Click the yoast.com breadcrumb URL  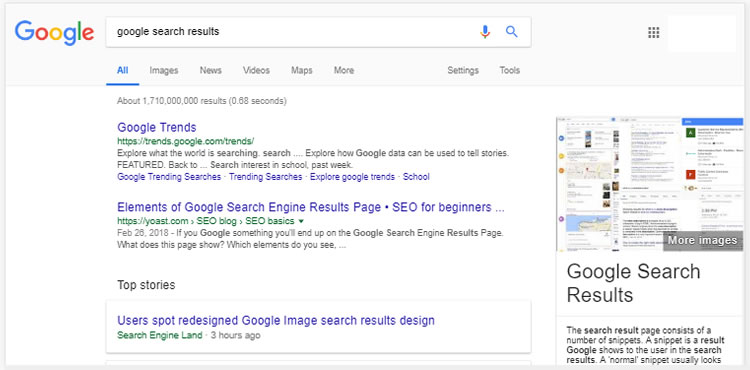click(206, 221)
